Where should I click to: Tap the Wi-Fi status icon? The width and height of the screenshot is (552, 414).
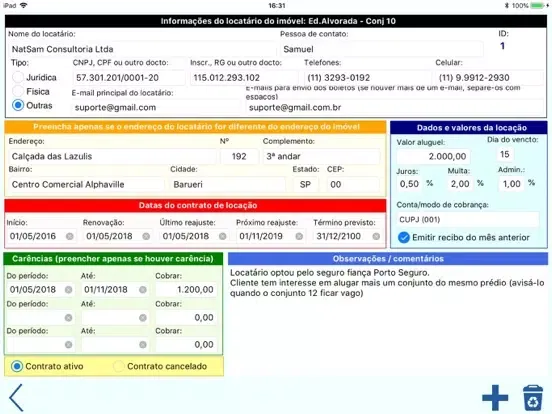click(24, 5)
